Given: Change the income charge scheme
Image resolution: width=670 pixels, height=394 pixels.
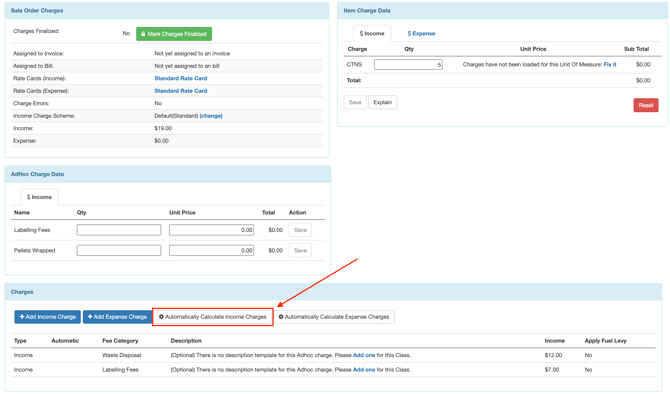Looking at the screenshot, I should coord(211,116).
